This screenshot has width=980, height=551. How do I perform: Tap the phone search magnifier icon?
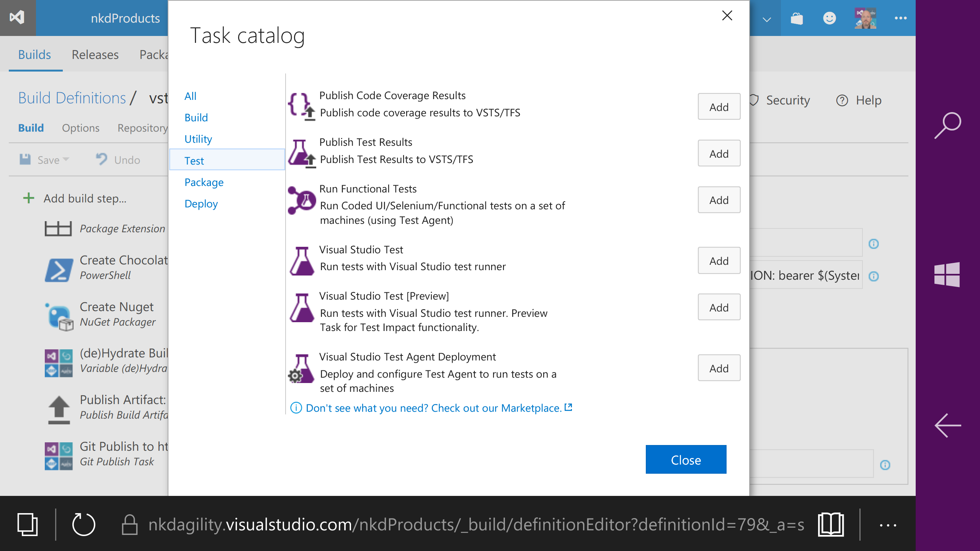(x=947, y=125)
